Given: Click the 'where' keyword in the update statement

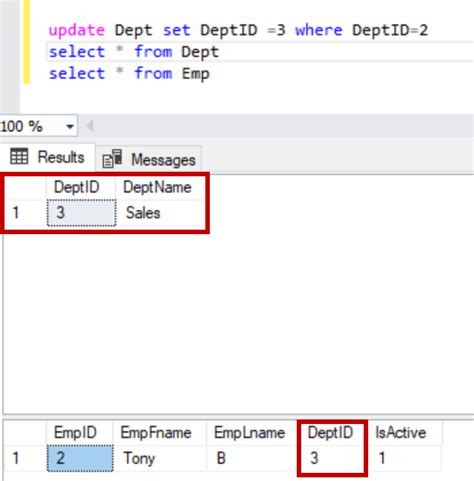Looking at the screenshot, I should click(x=318, y=30).
